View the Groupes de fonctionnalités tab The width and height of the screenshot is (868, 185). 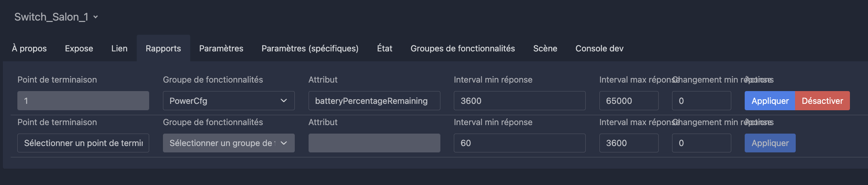(x=463, y=48)
